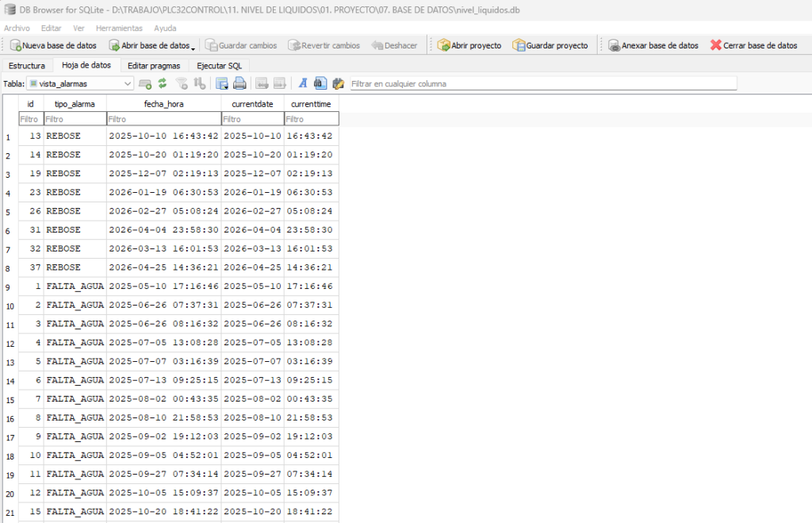
Task: Sort by the currentdate column header
Action: pos(253,104)
